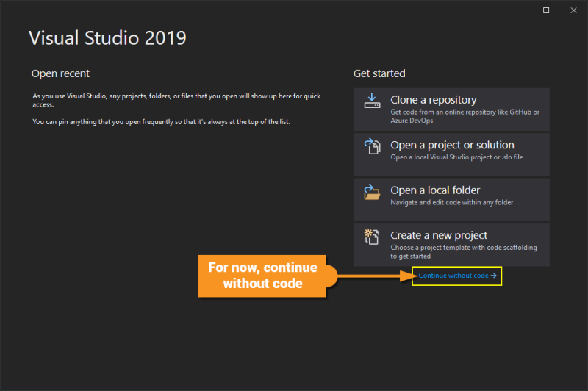Start with "Create a new project" title
The width and height of the screenshot is (588, 391).
tap(439, 235)
